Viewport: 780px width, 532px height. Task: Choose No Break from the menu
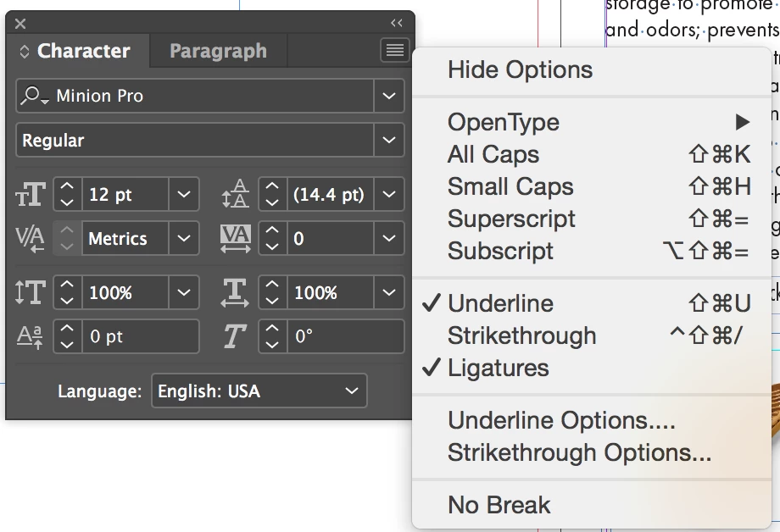click(592, 505)
